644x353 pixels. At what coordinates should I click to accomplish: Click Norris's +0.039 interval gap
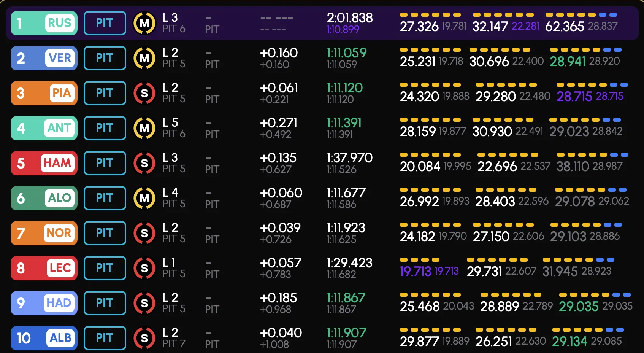tap(280, 228)
